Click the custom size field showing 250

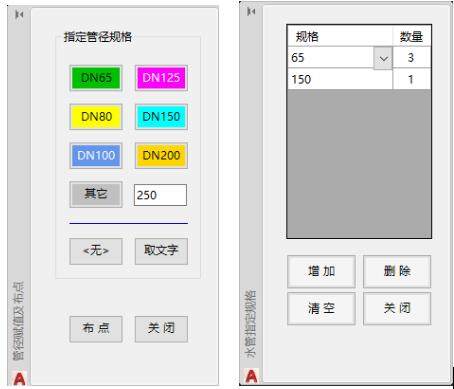pos(160,195)
